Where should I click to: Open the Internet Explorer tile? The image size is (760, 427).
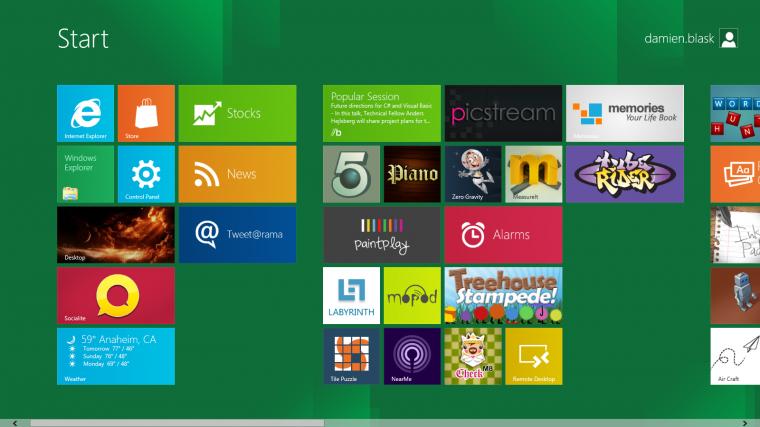(86, 113)
